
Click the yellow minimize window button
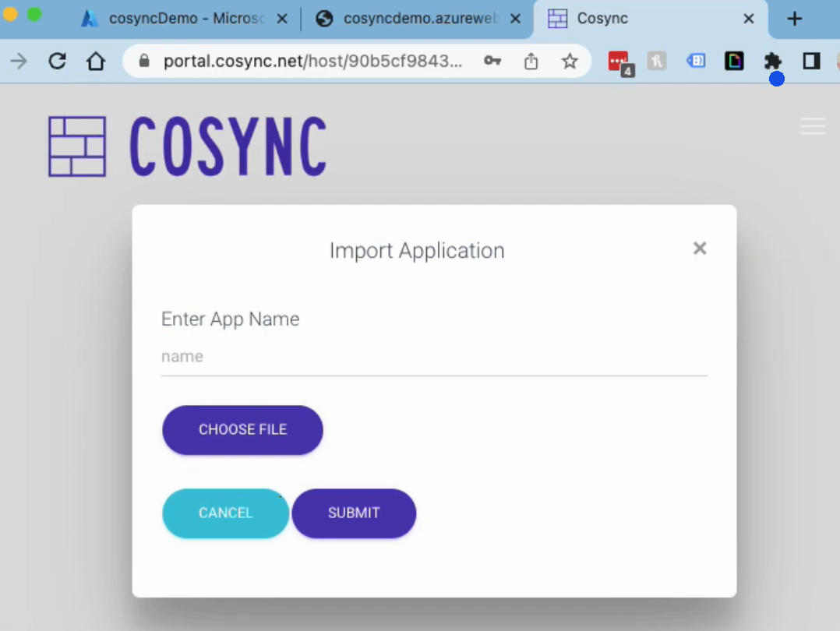(9, 13)
